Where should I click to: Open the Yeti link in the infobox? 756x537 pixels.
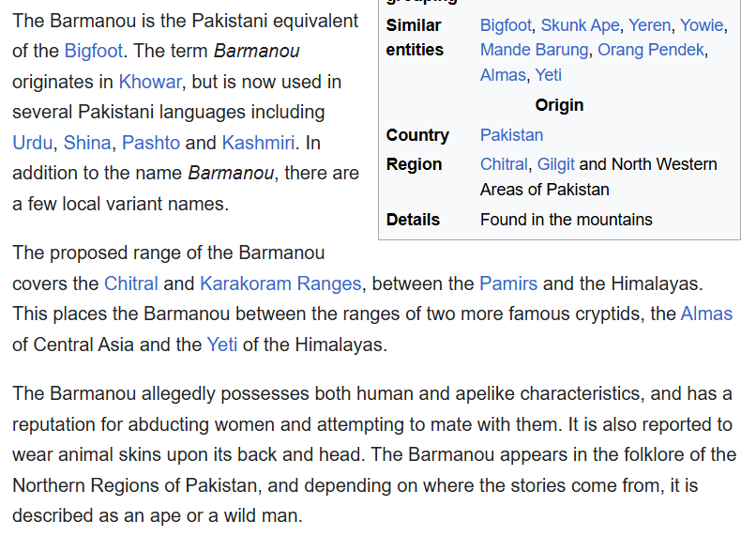click(x=549, y=75)
